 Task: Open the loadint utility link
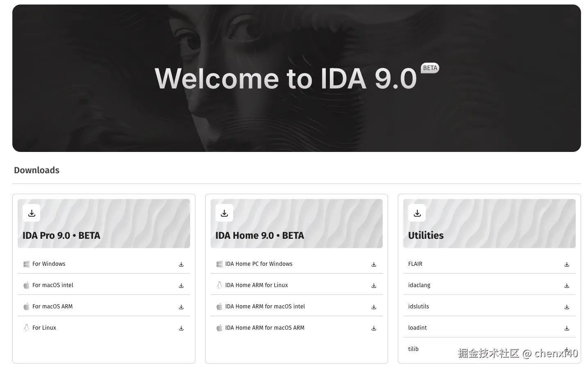click(418, 328)
